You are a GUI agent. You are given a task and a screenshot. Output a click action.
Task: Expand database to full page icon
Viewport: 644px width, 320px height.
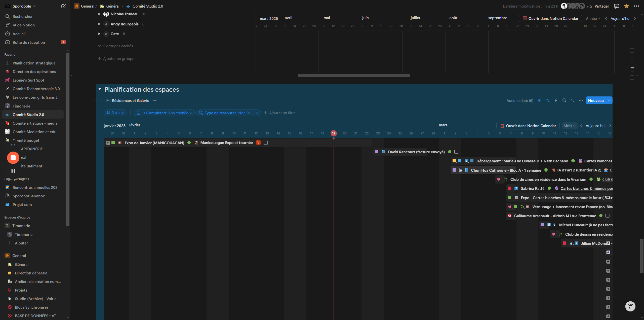point(573,100)
